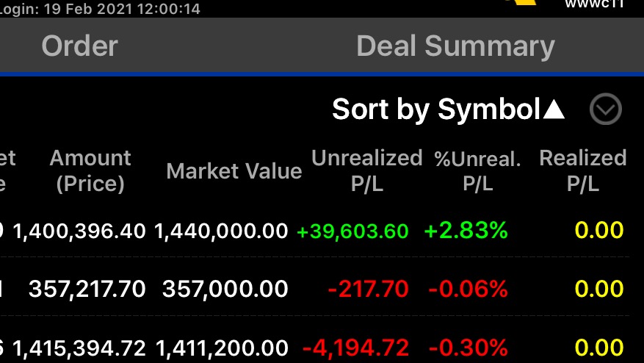The width and height of the screenshot is (644, 363).
Task: Tap the %Unreal. P/L column header
Action: [x=477, y=170]
